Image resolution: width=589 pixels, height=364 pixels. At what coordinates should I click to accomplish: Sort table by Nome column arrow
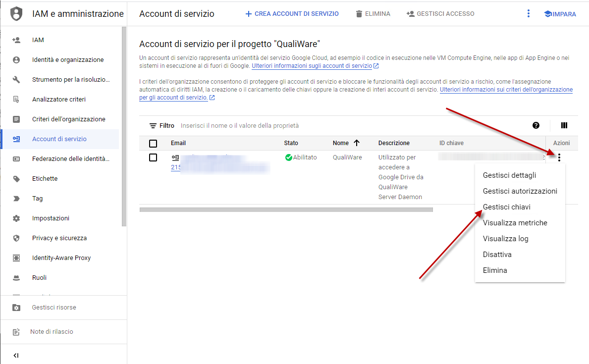[356, 143]
